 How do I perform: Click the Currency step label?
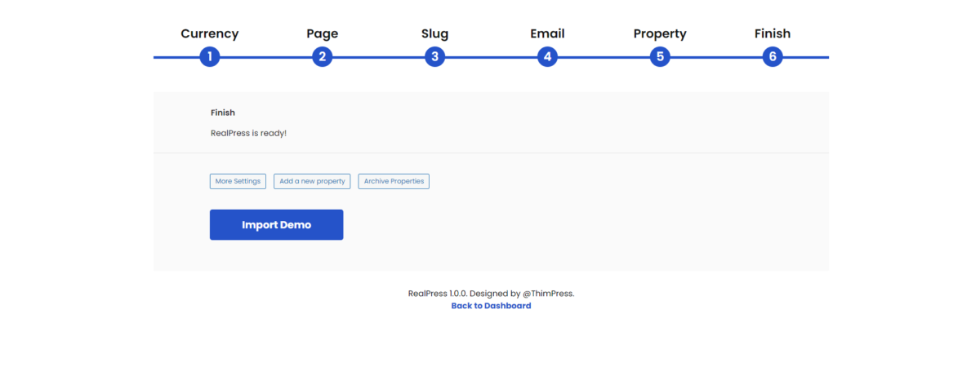(x=210, y=33)
